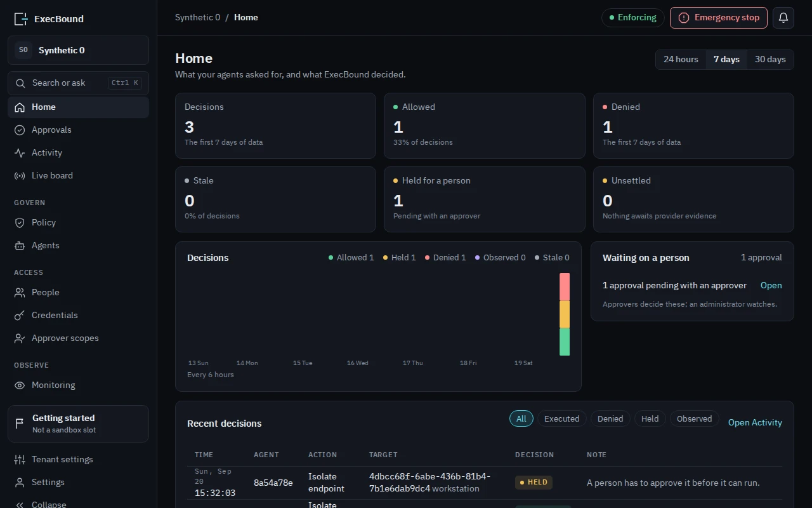Click the Credentials key icon
The height and width of the screenshot is (508, 812).
coord(20,316)
